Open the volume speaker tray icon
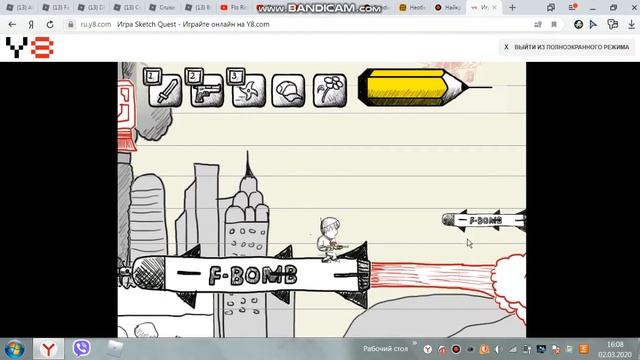This screenshot has height=360, width=640. (498, 349)
